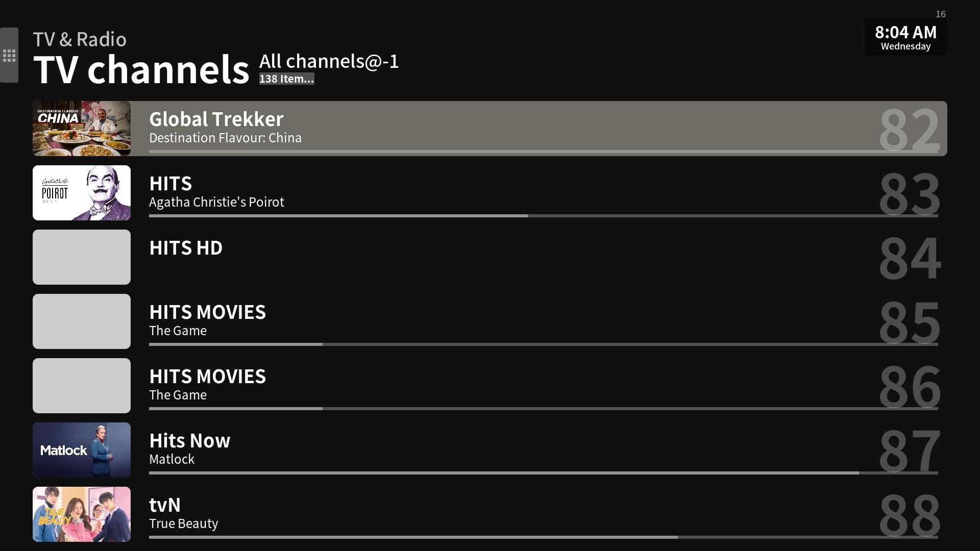
Task: Click the TV & Radio breadcrumb
Action: [x=80, y=39]
